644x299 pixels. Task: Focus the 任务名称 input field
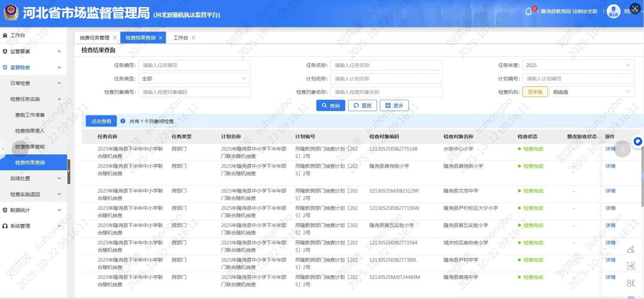click(x=386, y=65)
